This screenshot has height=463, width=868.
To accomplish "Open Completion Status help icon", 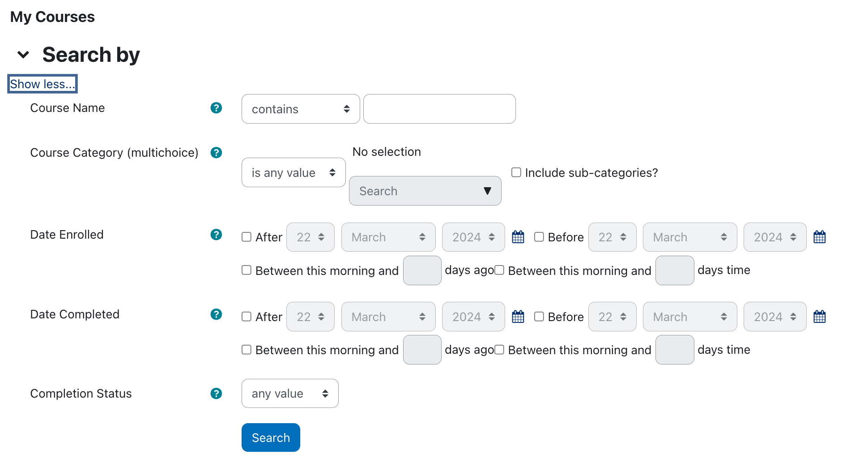I will pyautogui.click(x=216, y=394).
